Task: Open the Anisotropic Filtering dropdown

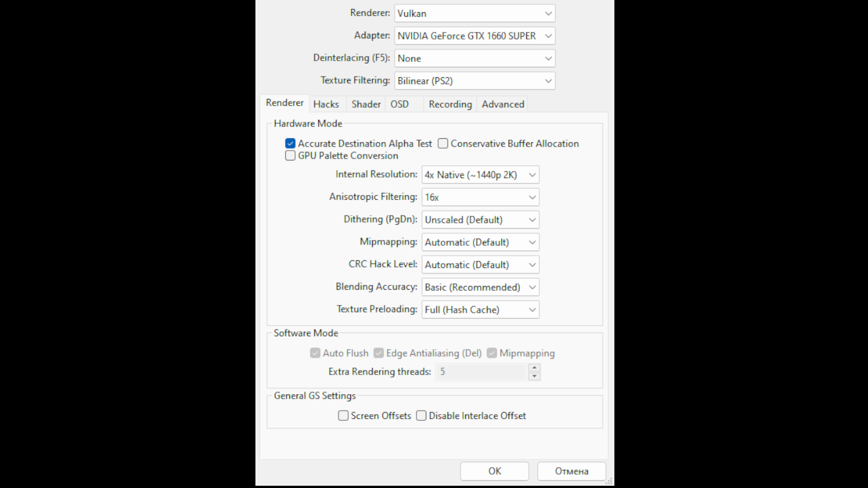Action: pyautogui.click(x=480, y=197)
